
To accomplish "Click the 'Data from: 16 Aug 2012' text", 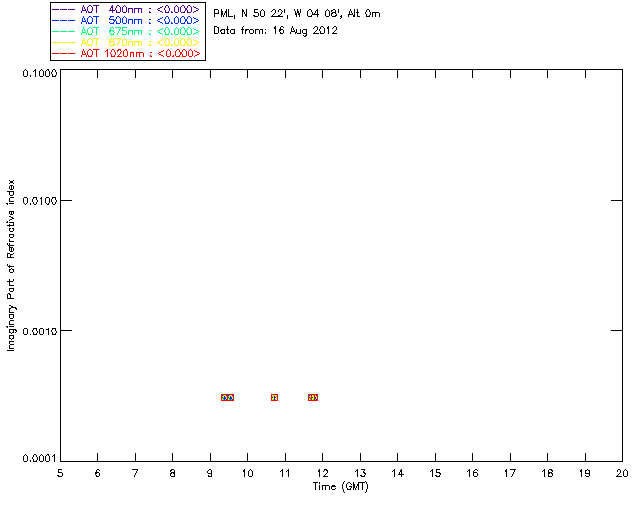I will pos(276,31).
